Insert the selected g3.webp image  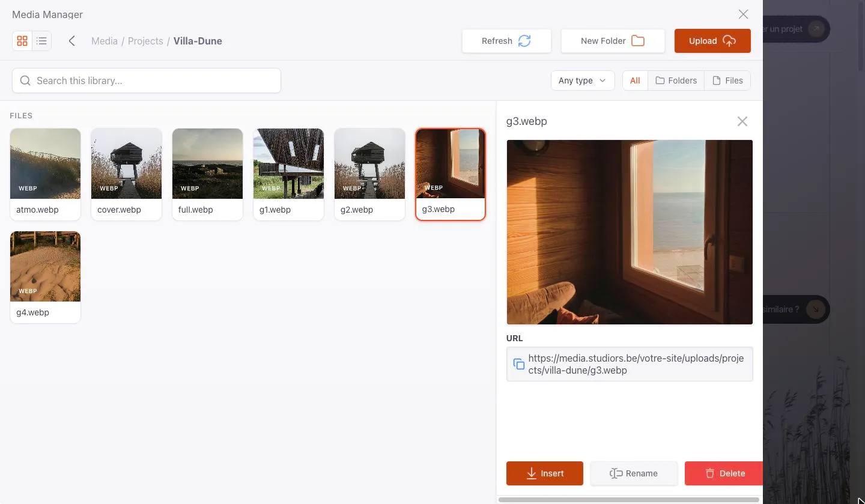[x=545, y=473]
